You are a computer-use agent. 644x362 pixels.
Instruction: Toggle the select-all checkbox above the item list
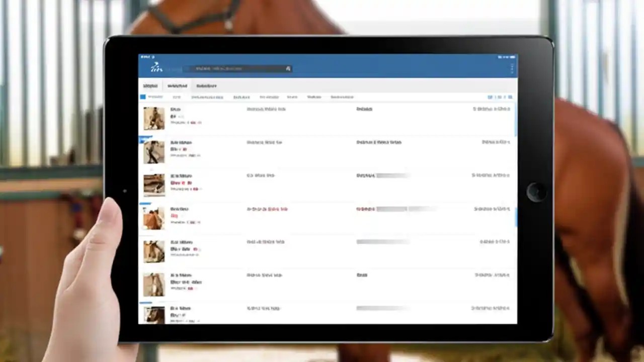[x=143, y=97]
